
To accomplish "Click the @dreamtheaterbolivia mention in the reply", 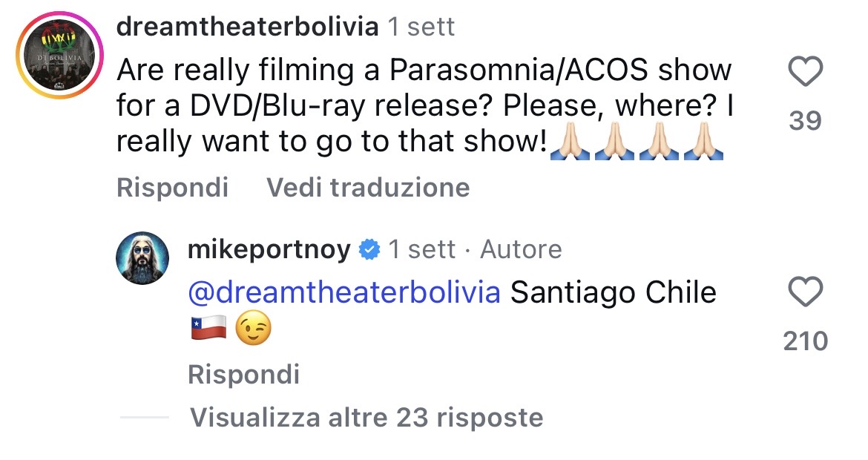I will [345, 292].
